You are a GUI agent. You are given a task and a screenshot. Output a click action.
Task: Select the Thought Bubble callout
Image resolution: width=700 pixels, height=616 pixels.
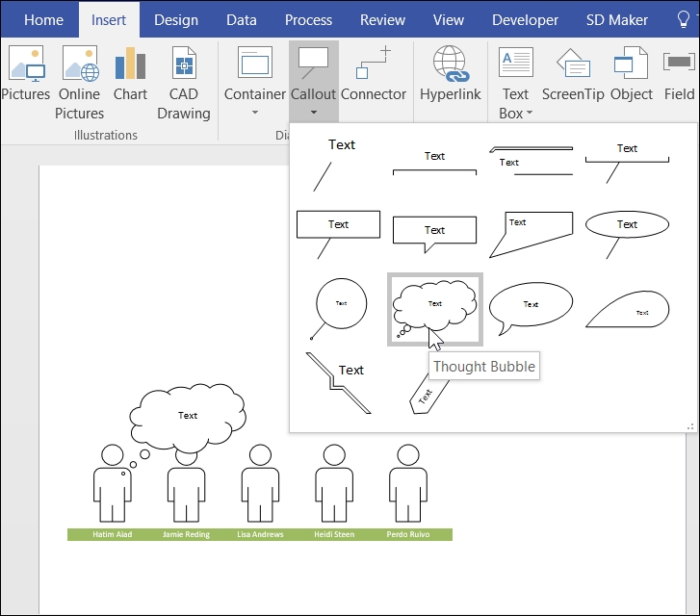pos(435,309)
